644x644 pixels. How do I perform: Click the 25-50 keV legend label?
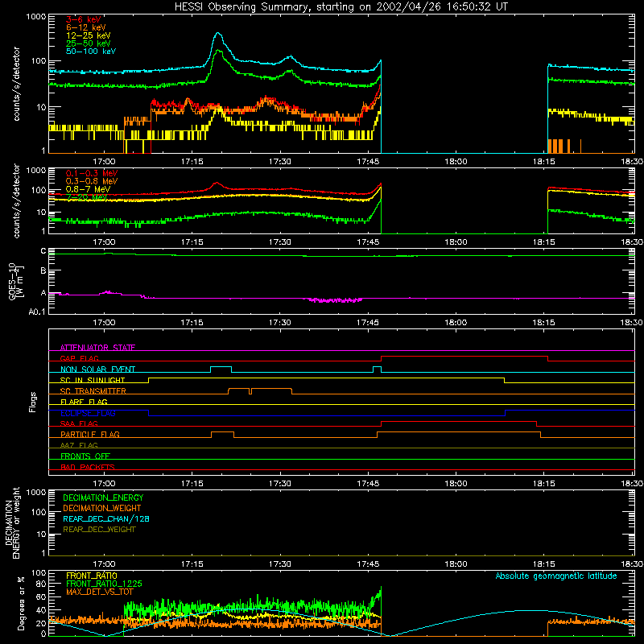click(x=89, y=43)
